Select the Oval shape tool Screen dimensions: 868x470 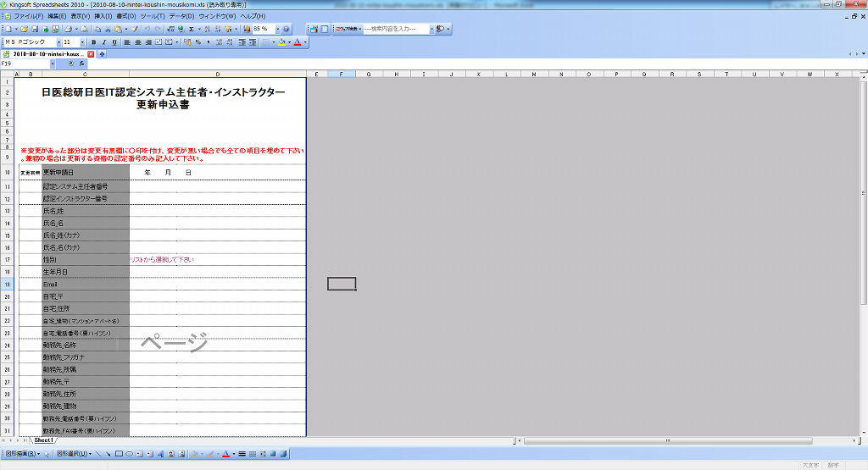pos(129,454)
